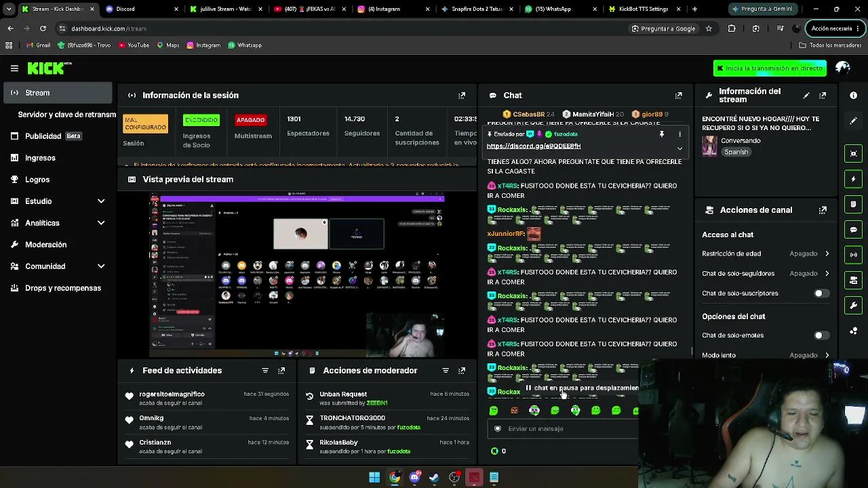
Task: Switch to the KickBot TTS Settings tab
Action: (x=644, y=9)
